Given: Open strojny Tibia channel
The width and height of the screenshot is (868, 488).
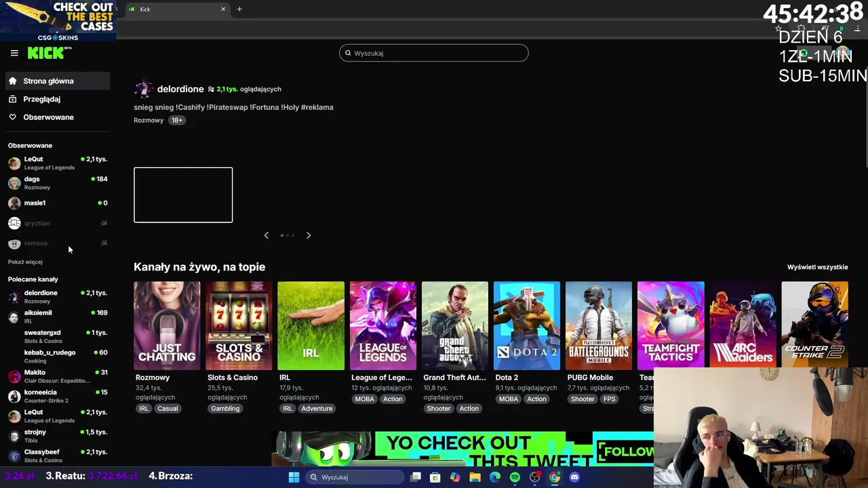Looking at the screenshot, I should tap(58, 436).
